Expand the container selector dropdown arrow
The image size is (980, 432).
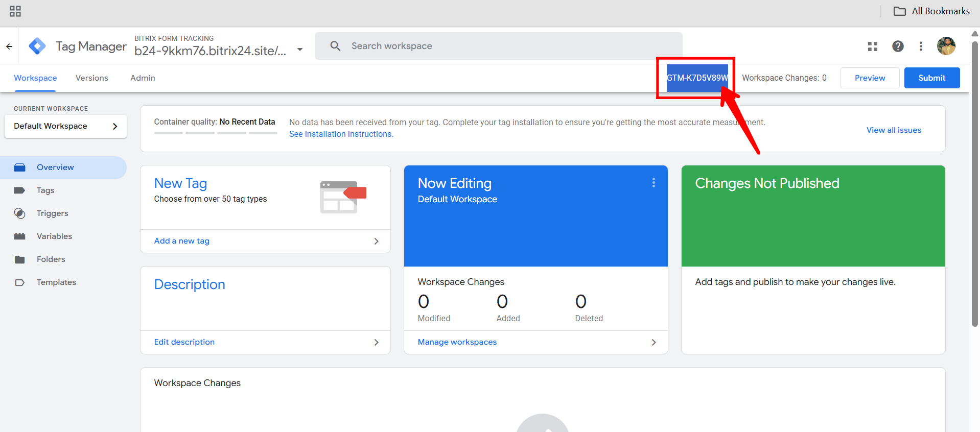(x=300, y=50)
